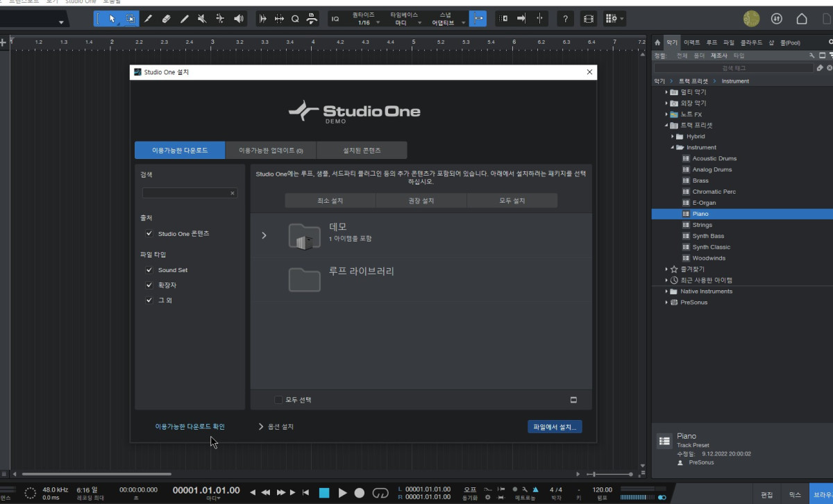Image resolution: width=833 pixels, height=504 pixels.
Task: Click the tag icon beside search field
Action: [x=820, y=68]
